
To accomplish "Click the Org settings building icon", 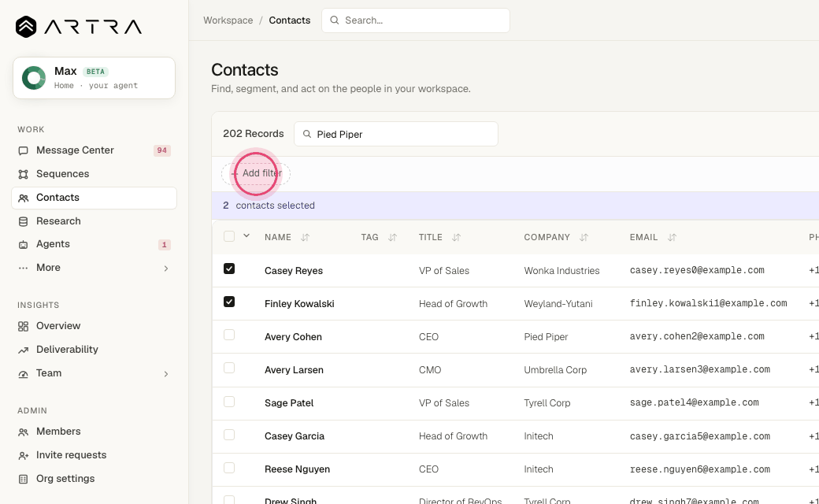I will 23,480.
